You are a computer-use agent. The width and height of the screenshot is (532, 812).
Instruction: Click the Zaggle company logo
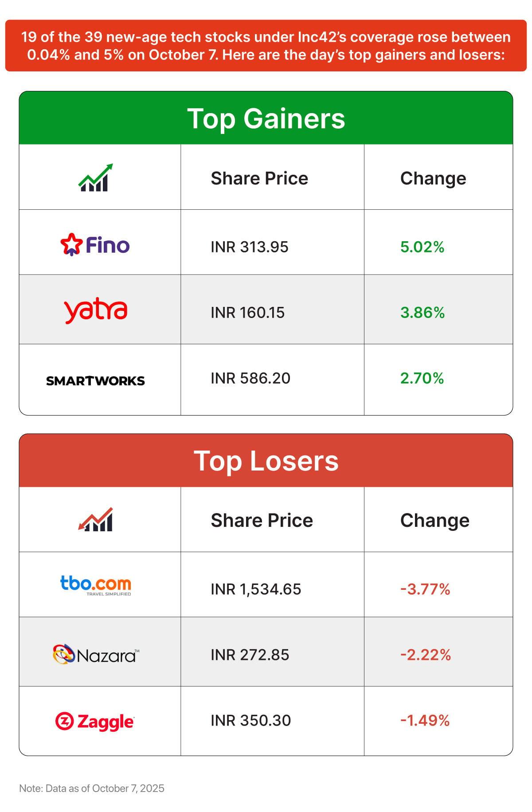pyautogui.click(x=95, y=722)
